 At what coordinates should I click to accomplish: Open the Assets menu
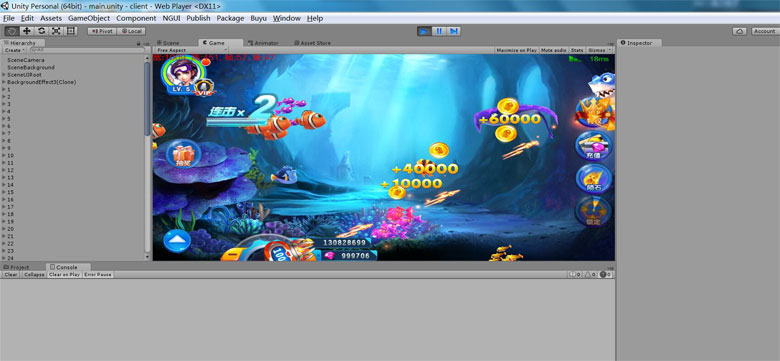[51, 18]
